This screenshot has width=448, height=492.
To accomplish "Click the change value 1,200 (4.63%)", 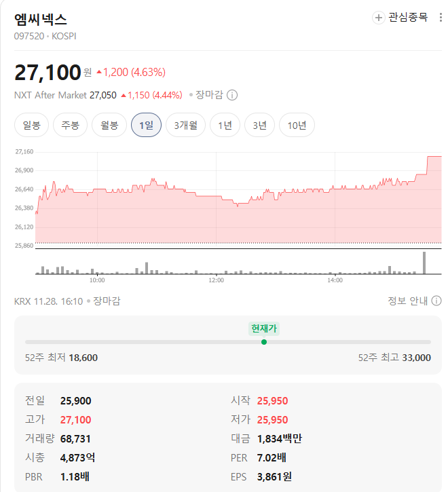I will 130,73.
